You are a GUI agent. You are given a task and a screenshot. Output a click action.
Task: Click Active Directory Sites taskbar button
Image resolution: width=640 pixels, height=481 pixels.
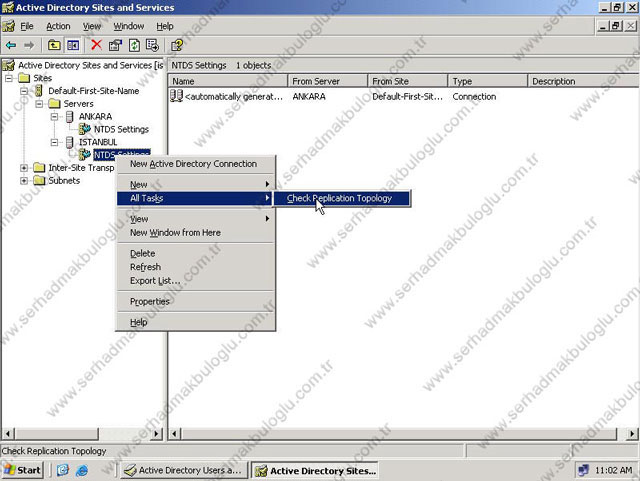click(314, 470)
